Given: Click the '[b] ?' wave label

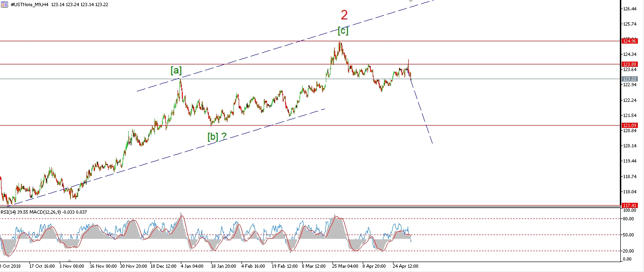Looking at the screenshot, I should (x=217, y=136).
